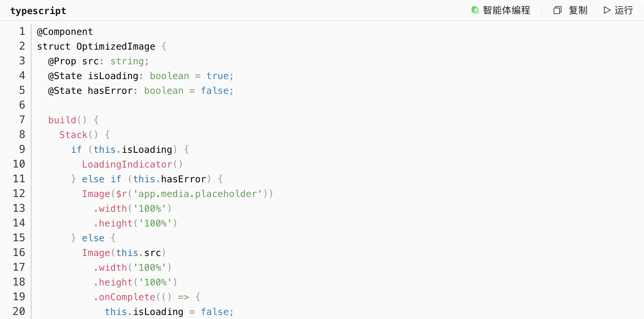Click the OptimizedImage struct name
The height and width of the screenshot is (319, 644).
tap(116, 46)
